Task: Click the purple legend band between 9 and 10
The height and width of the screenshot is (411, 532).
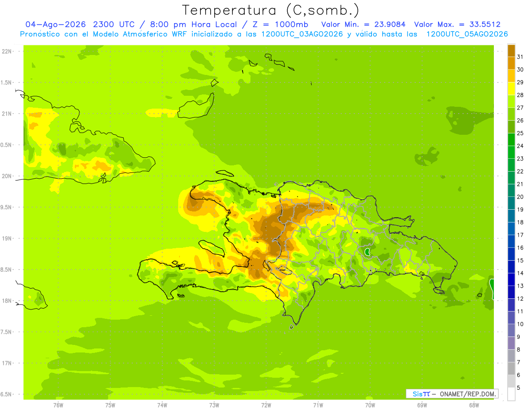Action: (511, 330)
